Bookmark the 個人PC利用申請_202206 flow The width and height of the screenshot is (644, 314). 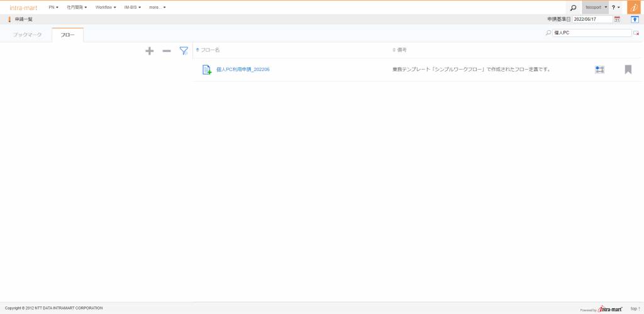[628, 70]
